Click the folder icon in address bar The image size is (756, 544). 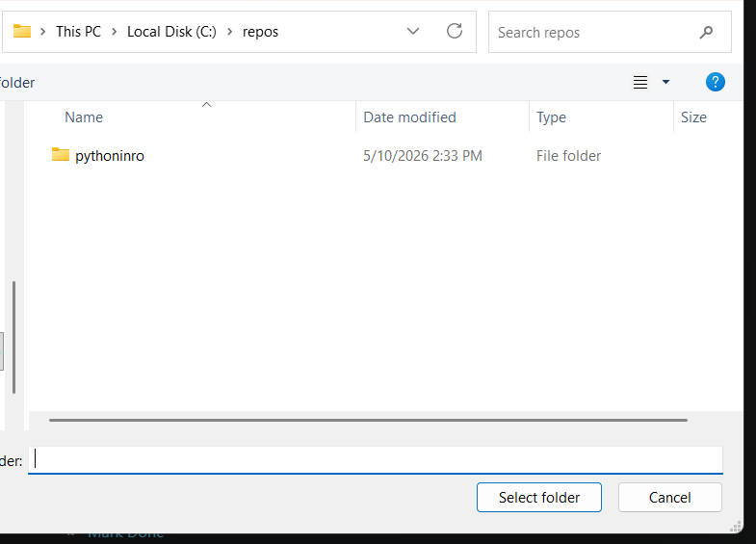(22, 32)
